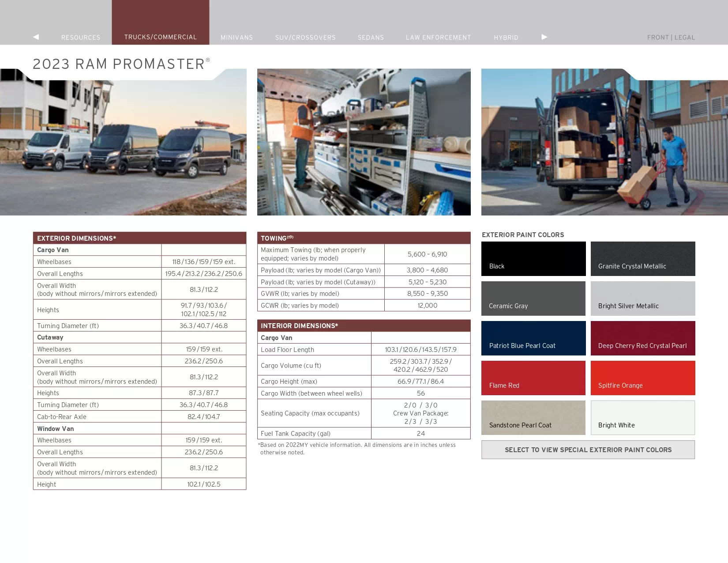
Task: Open the Law Enforcement tab
Action: 439,38
